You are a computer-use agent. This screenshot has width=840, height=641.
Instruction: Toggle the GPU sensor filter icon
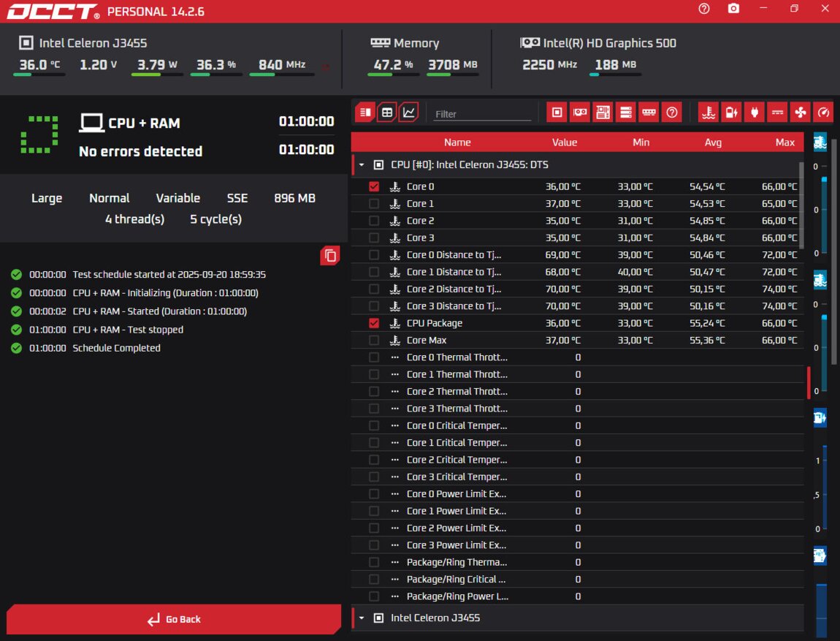580,112
